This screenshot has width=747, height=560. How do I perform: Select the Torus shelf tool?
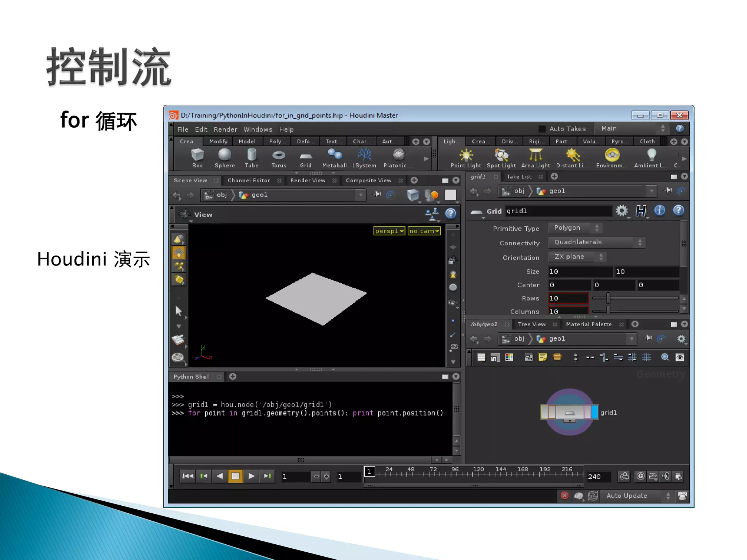pyautogui.click(x=279, y=158)
